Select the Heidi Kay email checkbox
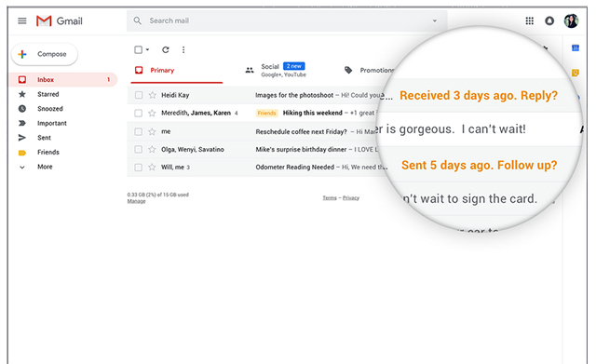596x364 pixels. click(139, 95)
